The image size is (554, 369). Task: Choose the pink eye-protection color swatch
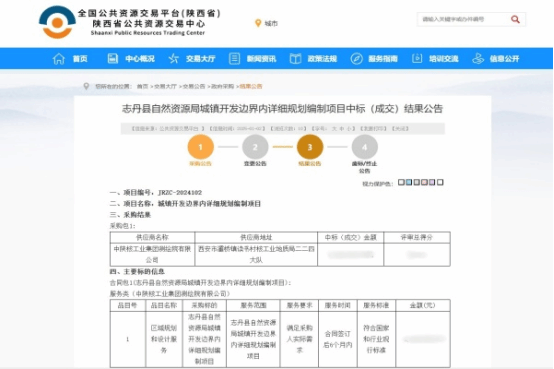[424, 182]
